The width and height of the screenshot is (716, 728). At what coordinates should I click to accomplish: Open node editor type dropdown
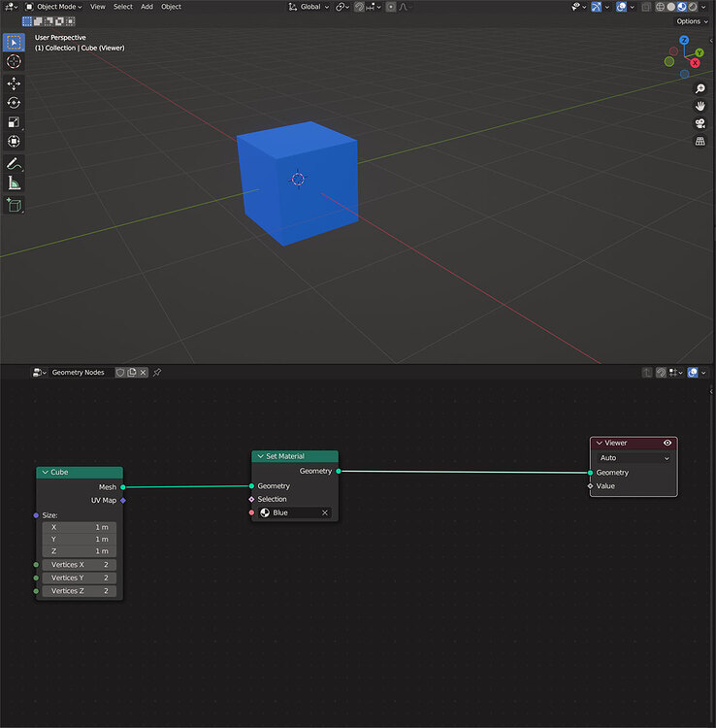pos(40,373)
